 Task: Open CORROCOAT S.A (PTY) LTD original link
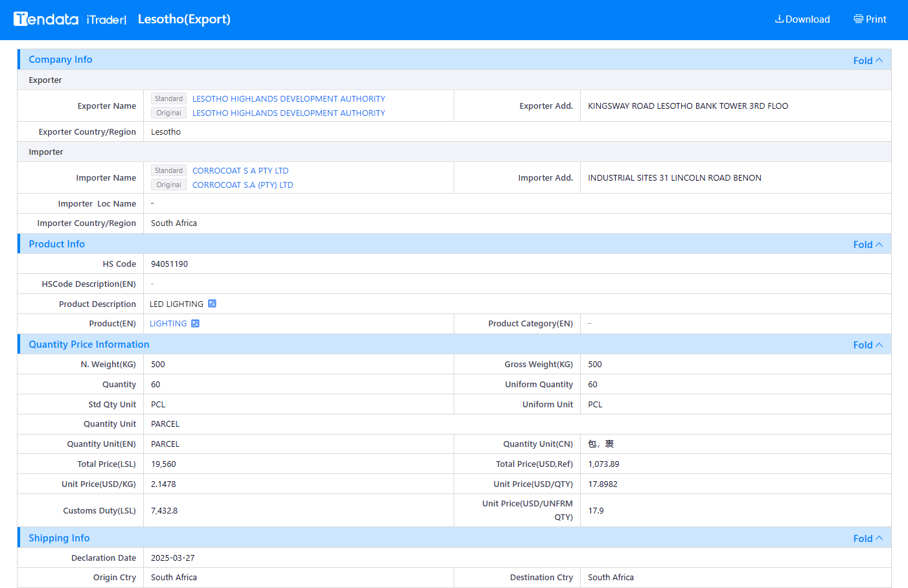click(x=242, y=185)
